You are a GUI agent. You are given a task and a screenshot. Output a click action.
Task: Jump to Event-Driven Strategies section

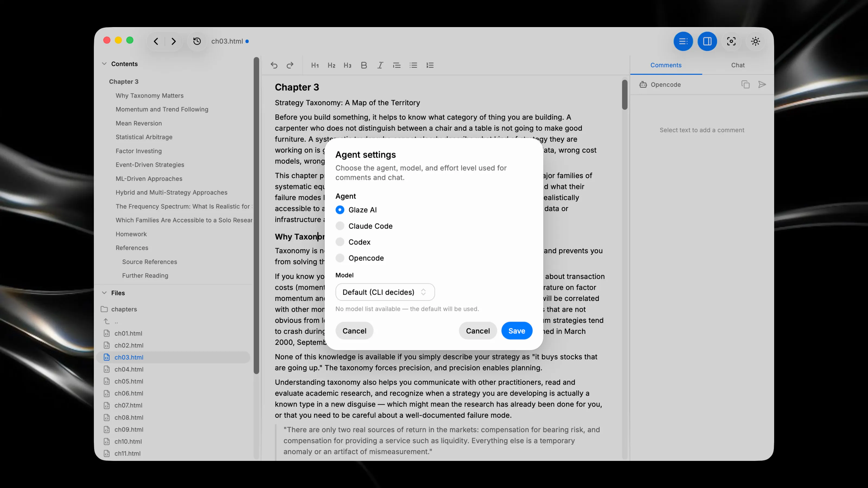pyautogui.click(x=150, y=165)
